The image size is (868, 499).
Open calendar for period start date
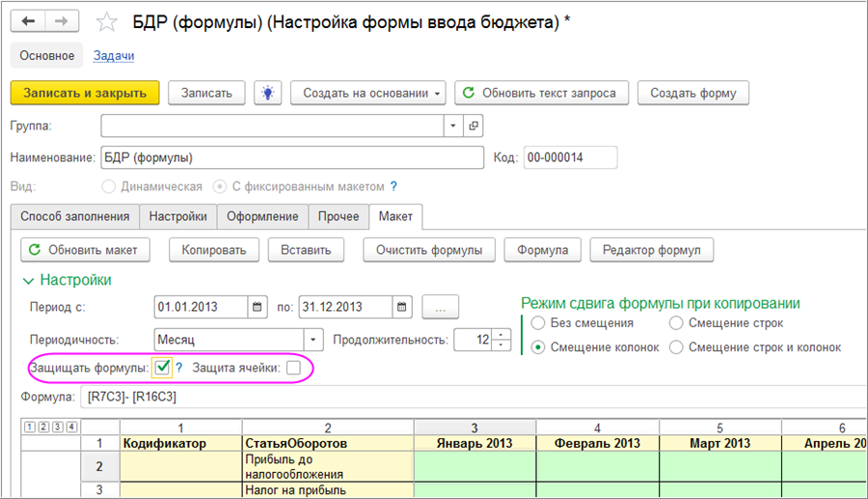pos(258,308)
